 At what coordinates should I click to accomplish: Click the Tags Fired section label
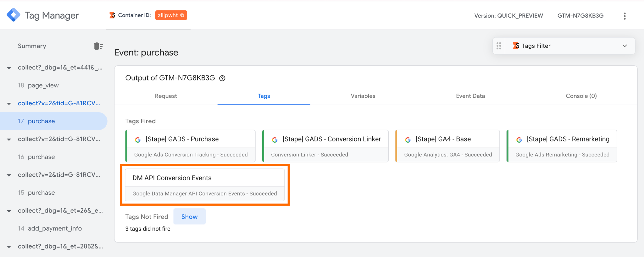click(x=141, y=121)
